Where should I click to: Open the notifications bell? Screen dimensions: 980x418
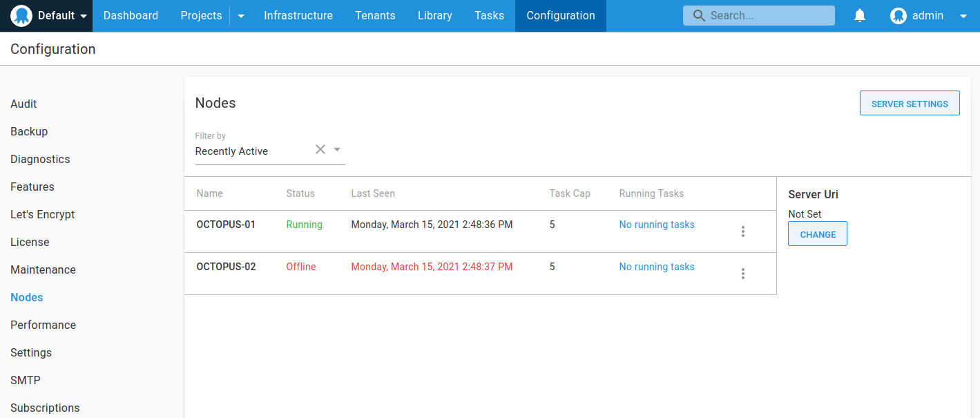point(860,15)
